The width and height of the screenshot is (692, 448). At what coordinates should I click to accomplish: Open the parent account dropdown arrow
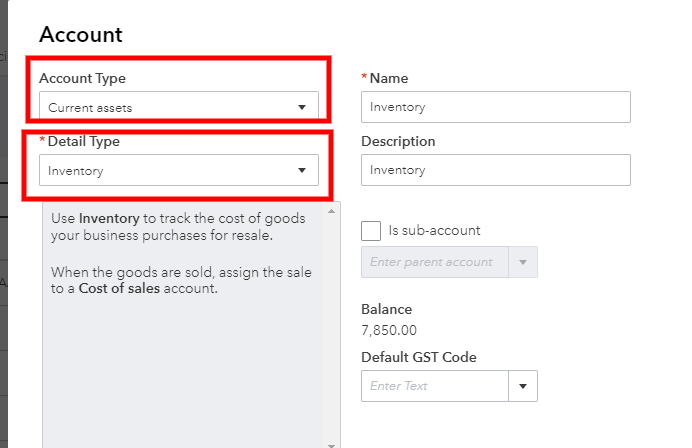click(x=524, y=262)
